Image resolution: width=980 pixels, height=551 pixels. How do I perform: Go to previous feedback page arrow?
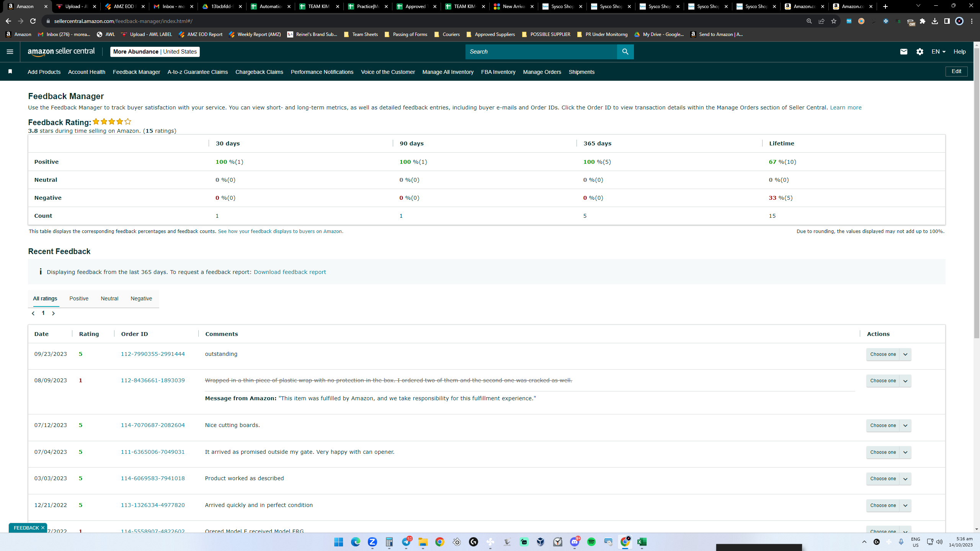coord(33,313)
